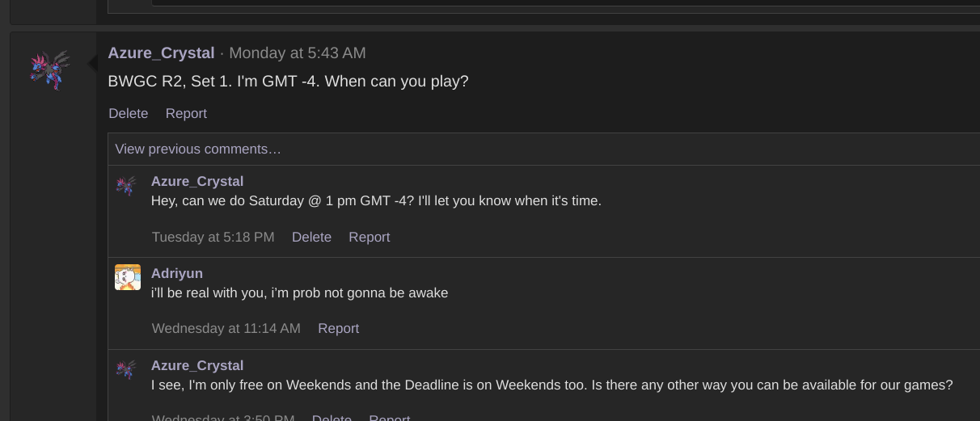Open Azure_Crystal profile from post header
This screenshot has height=421, width=980.
coord(161,53)
